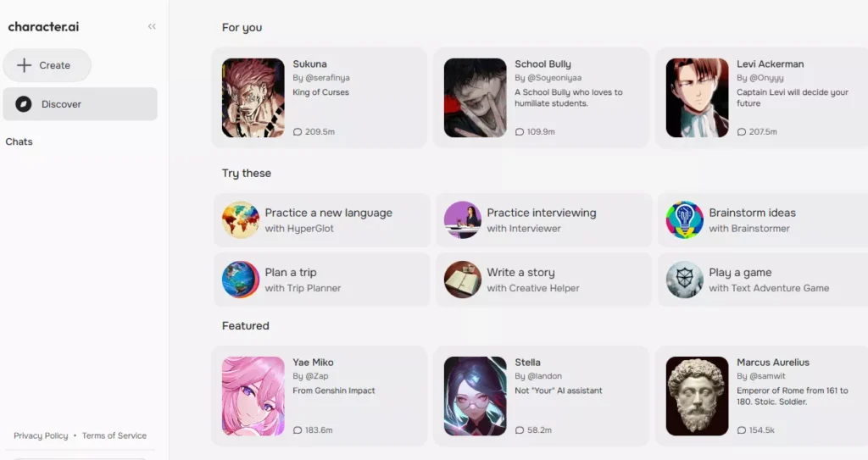Click the Text Adventure Game icon

coord(685,280)
